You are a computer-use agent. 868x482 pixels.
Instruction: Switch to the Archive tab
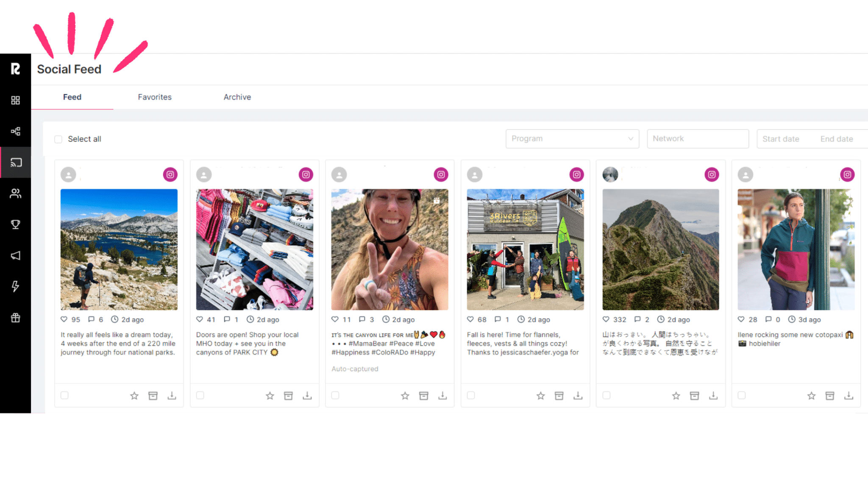click(237, 97)
